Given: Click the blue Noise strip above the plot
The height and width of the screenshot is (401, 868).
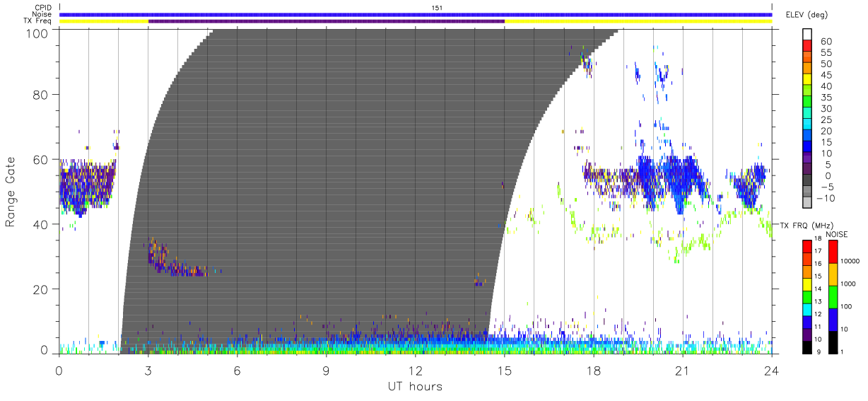Looking at the screenshot, I should click(416, 14).
